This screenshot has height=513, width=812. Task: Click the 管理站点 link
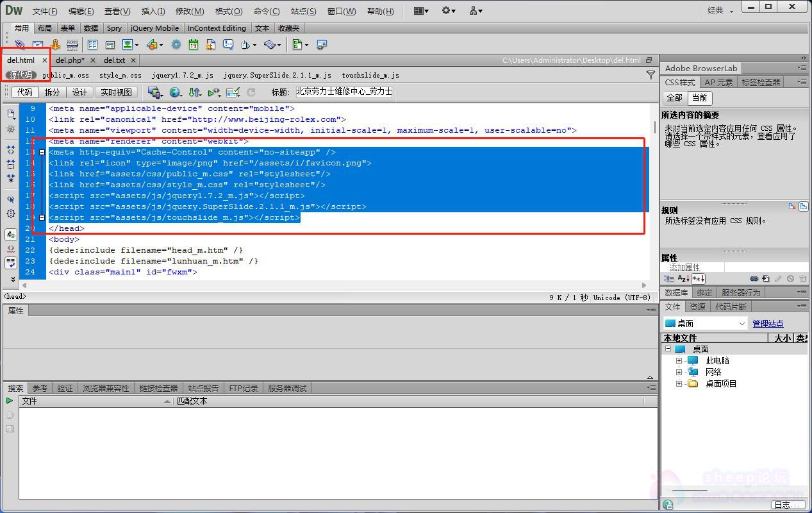coord(768,324)
